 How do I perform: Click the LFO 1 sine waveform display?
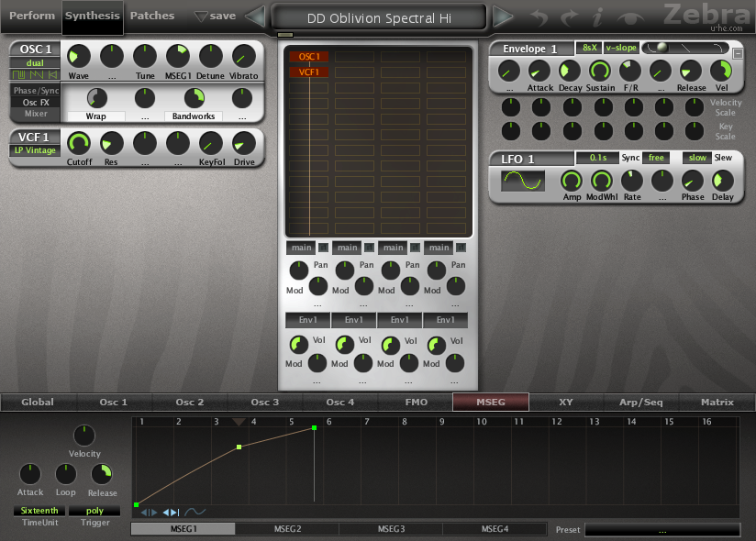[x=523, y=182]
